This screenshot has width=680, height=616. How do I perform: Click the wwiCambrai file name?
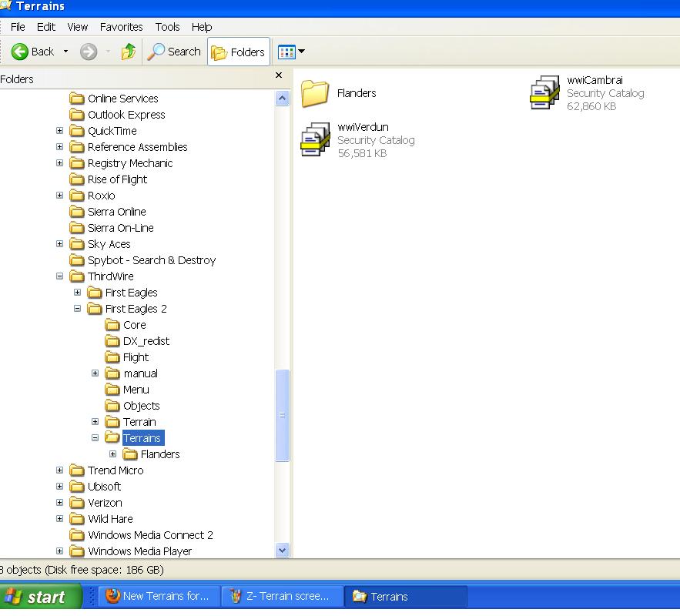595,80
